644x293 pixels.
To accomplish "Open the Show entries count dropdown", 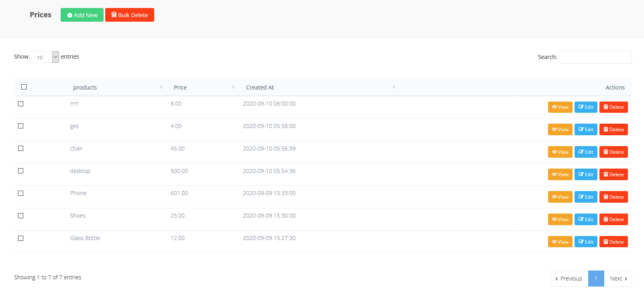I will click(x=45, y=57).
